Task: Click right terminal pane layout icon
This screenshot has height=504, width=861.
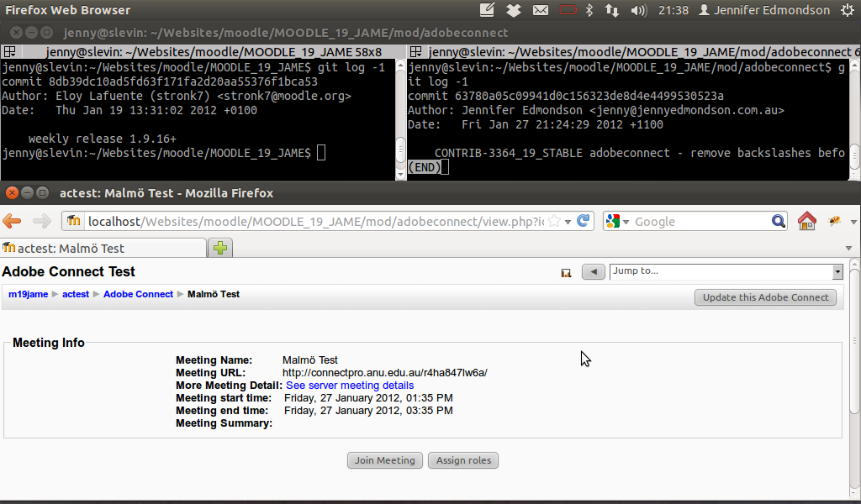Action: tap(415, 51)
